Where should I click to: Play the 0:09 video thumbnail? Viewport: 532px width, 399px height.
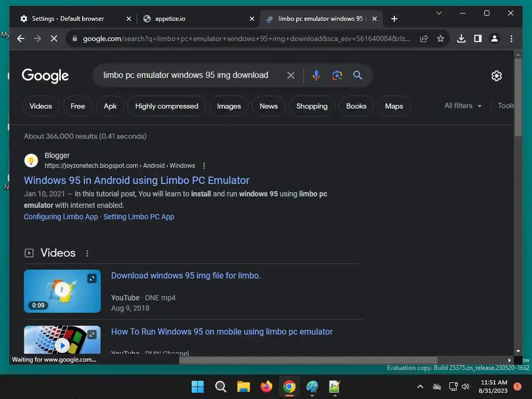[62, 291]
